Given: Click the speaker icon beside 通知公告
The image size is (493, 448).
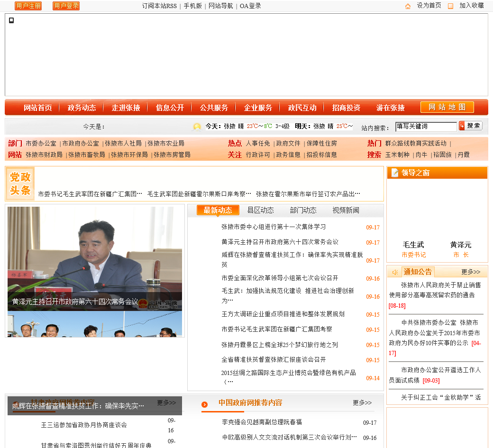Looking at the screenshot, I should pos(394,272).
